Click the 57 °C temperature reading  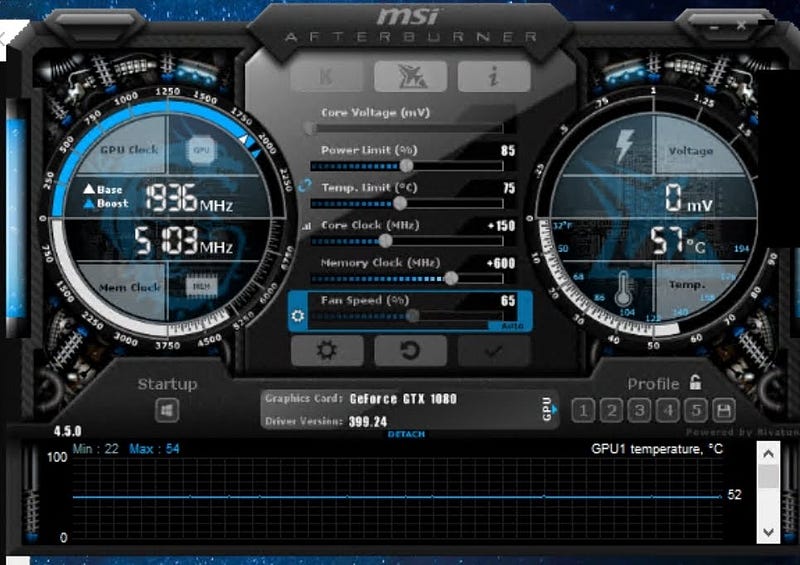678,241
